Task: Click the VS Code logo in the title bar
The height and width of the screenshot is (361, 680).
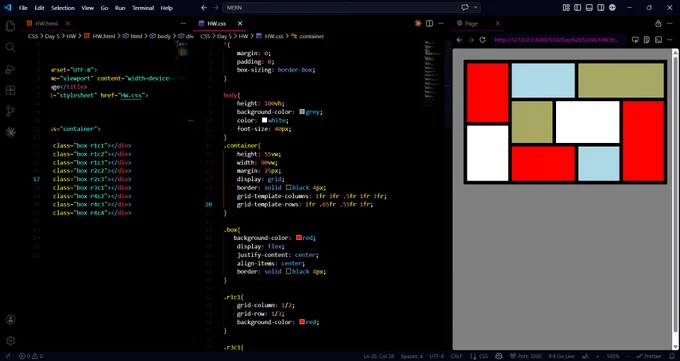Action: (7, 8)
